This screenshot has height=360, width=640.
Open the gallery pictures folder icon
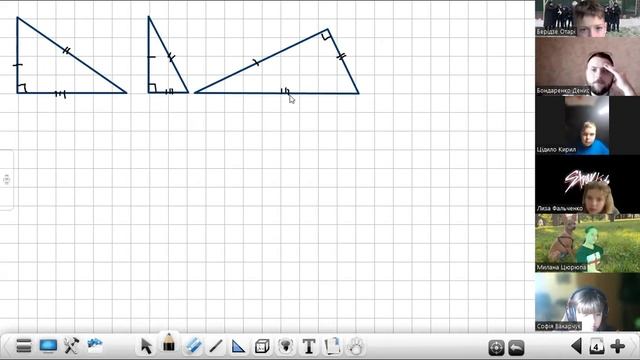coord(95,346)
